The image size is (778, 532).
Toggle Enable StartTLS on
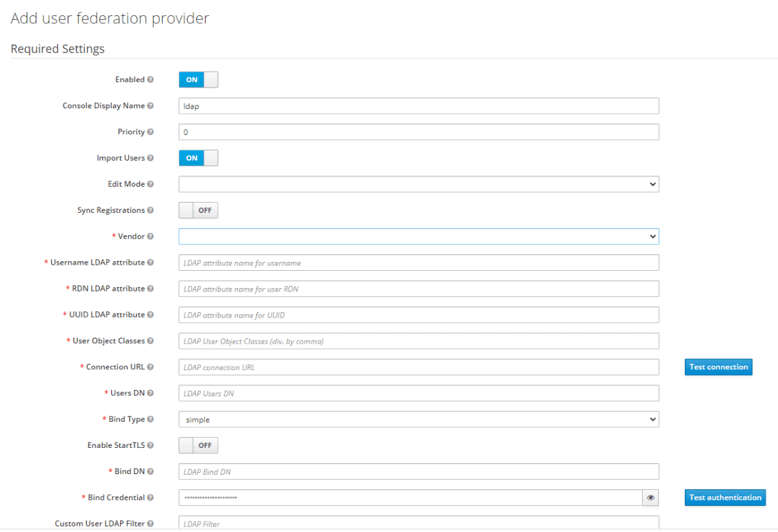coord(198,445)
